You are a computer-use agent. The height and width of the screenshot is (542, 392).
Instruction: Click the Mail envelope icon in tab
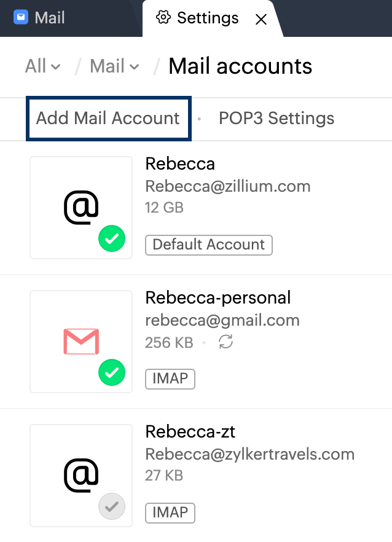point(21,17)
